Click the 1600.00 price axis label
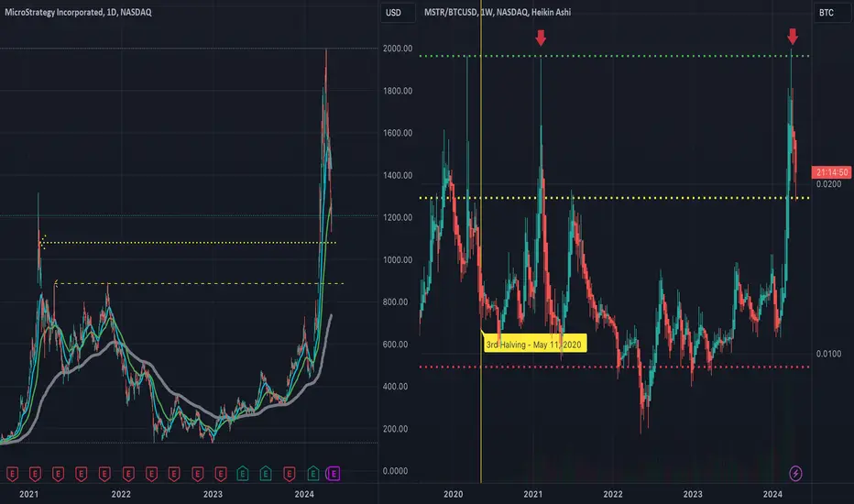Screen dimensions: 854x504 [x=398, y=133]
